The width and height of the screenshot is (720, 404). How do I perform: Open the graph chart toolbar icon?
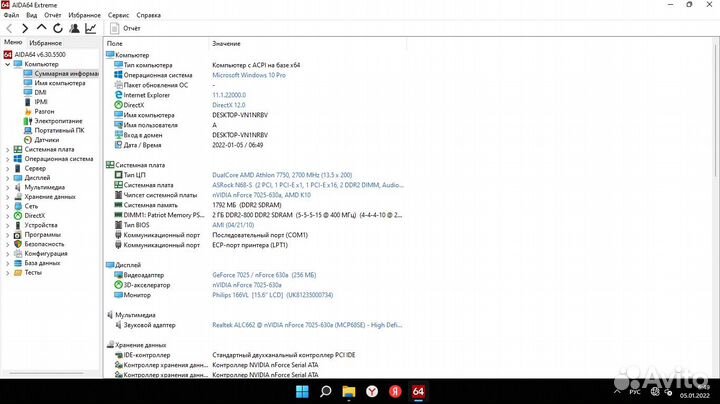coord(91,28)
